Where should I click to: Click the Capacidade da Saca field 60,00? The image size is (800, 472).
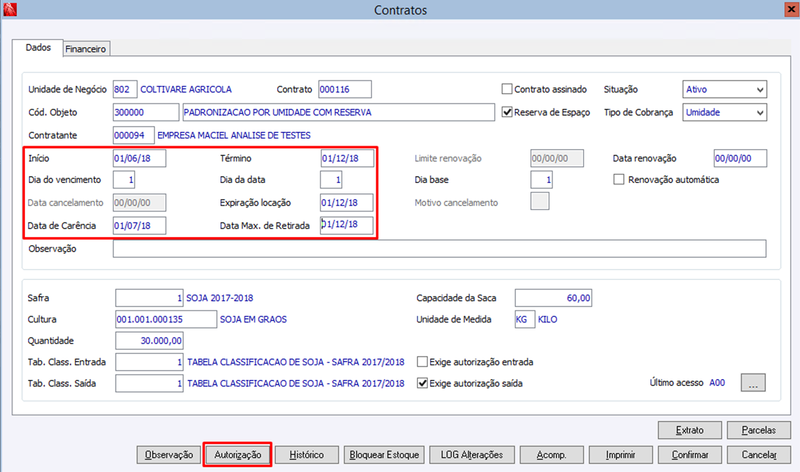click(554, 298)
